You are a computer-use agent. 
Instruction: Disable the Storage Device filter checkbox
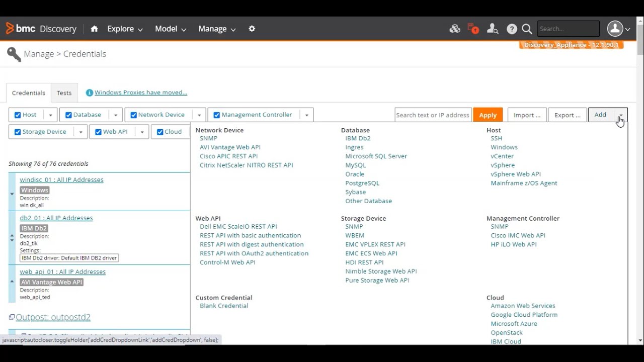pos(18,132)
